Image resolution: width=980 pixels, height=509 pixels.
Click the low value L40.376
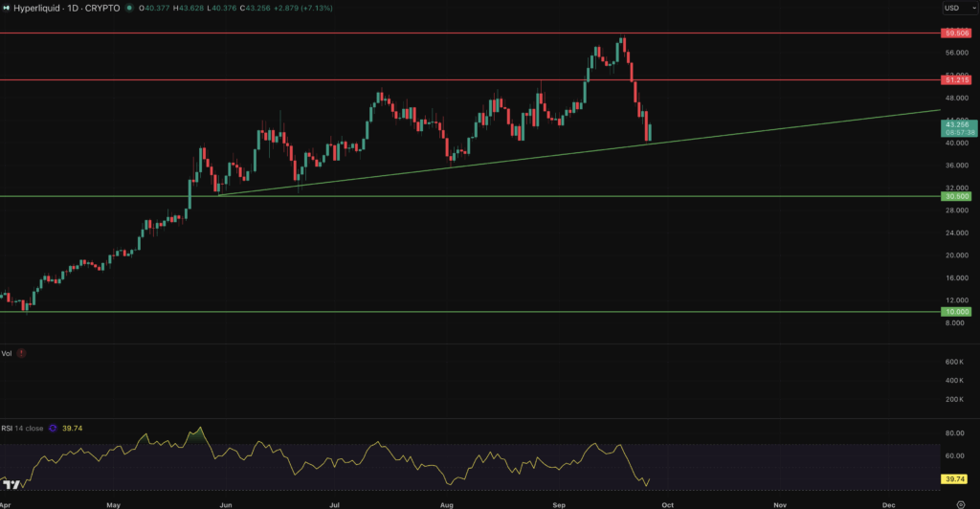click(x=222, y=8)
